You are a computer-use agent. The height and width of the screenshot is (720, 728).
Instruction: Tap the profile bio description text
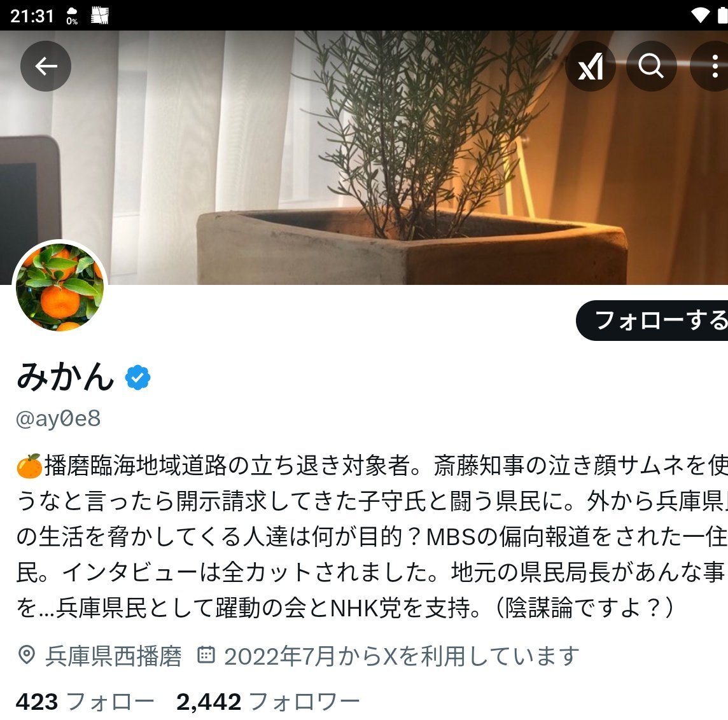[372, 537]
